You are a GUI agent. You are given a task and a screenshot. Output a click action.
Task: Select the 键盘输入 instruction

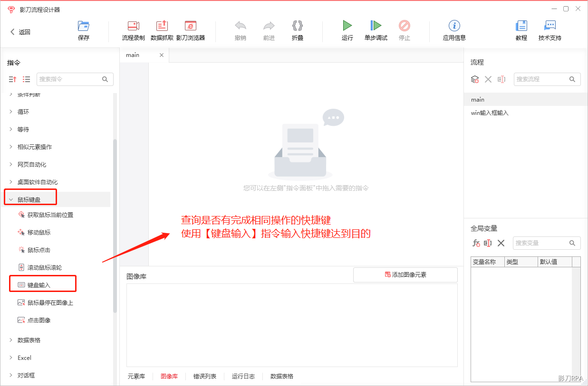(x=39, y=285)
